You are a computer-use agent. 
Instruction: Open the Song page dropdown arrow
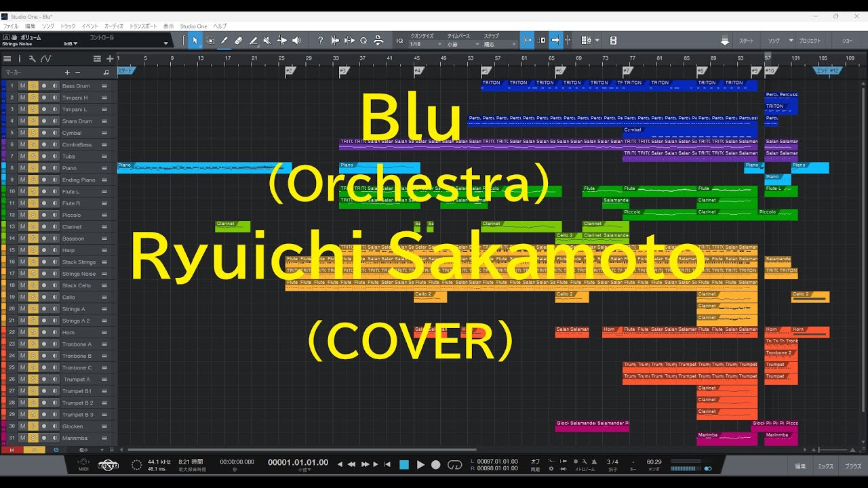pyautogui.click(x=791, y=41)
